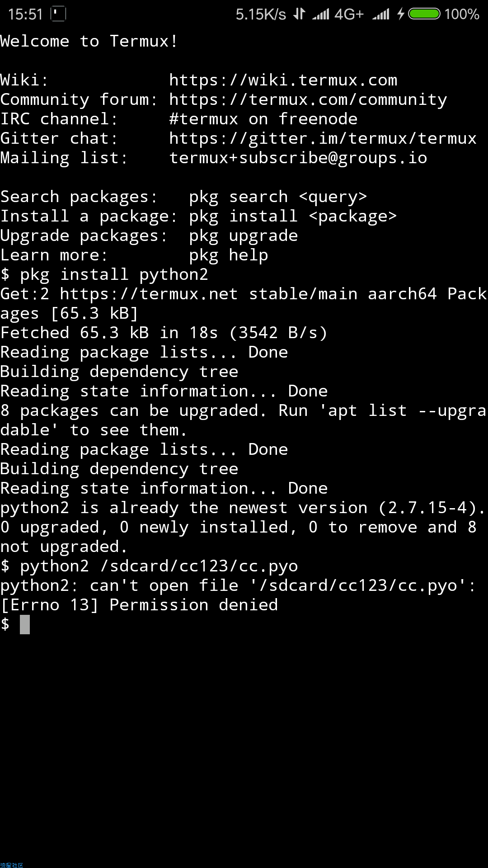Tap the 15:51 clock in status bar
This screenshot has width=488, height=868.
pyautogui.click(x=25, y=14)
